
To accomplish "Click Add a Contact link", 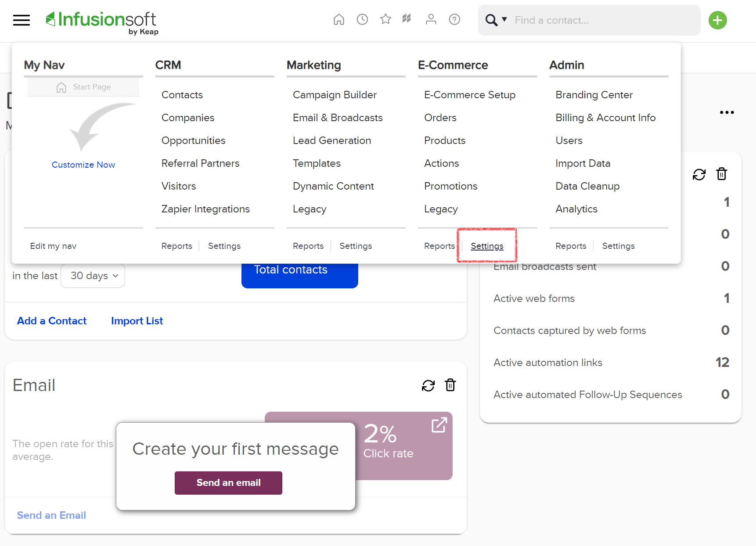I will point(52,321).
